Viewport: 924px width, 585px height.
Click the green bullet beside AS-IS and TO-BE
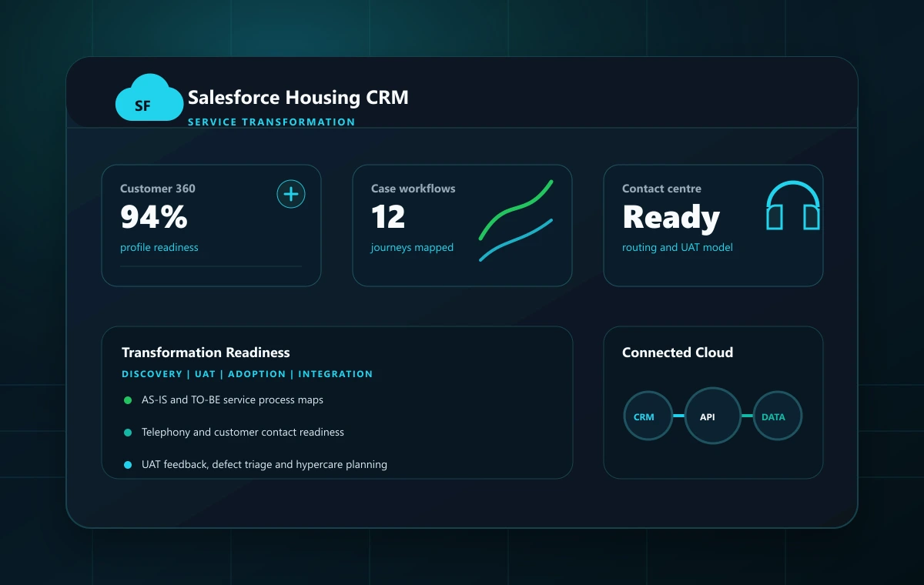coord(128,400)
